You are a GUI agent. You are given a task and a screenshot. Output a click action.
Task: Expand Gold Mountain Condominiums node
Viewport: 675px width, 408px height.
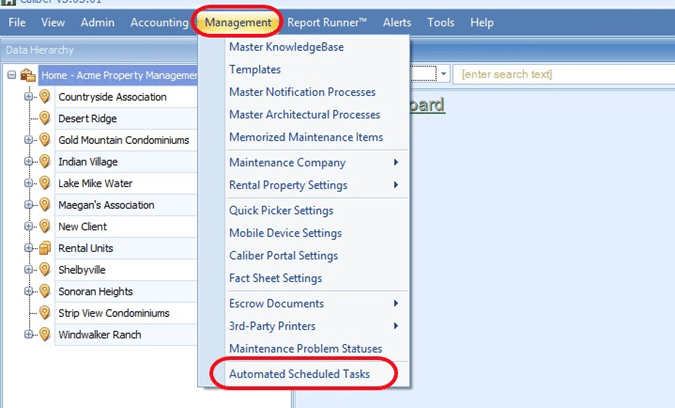pyautogui.click(x=28, y=140)
